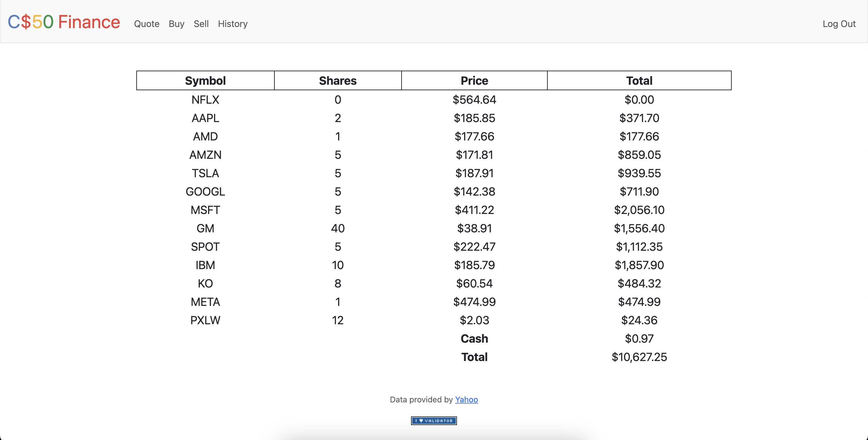The image size is (868, 440).
Task: Click the GM shares value 40
Action: (x=338, y=228)
